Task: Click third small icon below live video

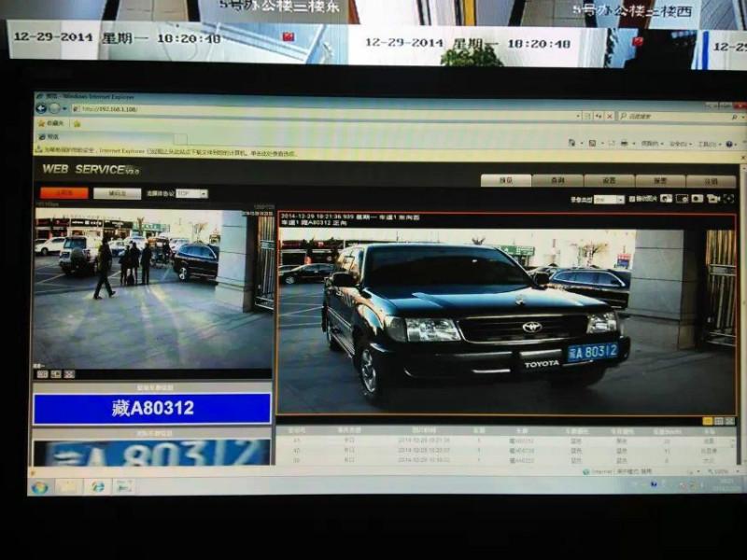Action: 69,374
